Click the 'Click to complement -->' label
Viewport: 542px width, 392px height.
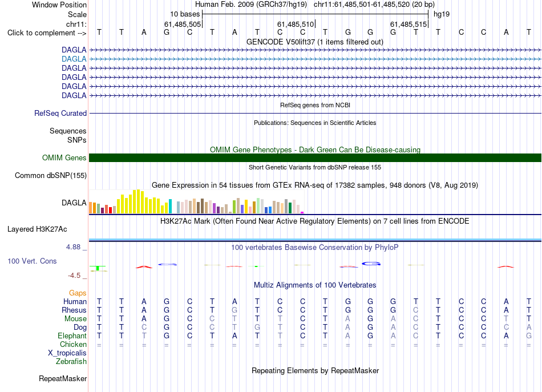click(x=47, y=33)
